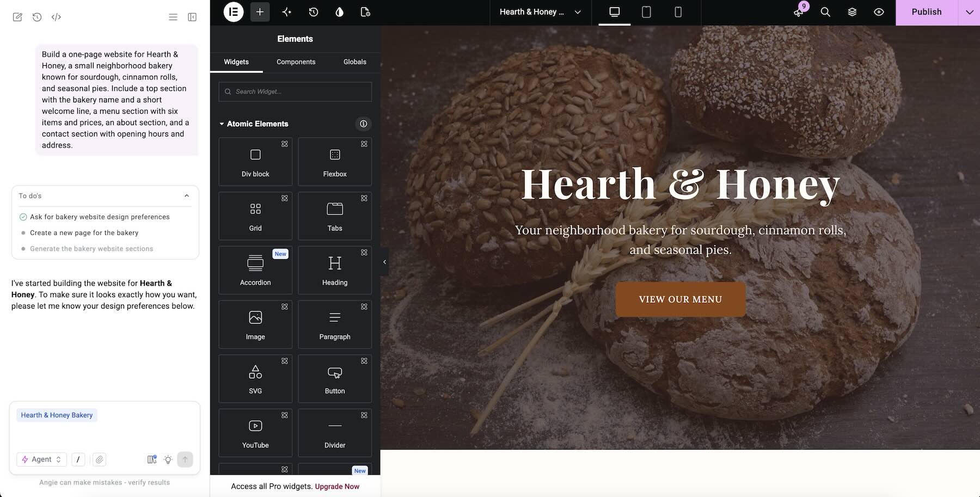Viewport: 980px width, 497px height.
Task: Open the add element plus button
Action: [x=260, y=12]
